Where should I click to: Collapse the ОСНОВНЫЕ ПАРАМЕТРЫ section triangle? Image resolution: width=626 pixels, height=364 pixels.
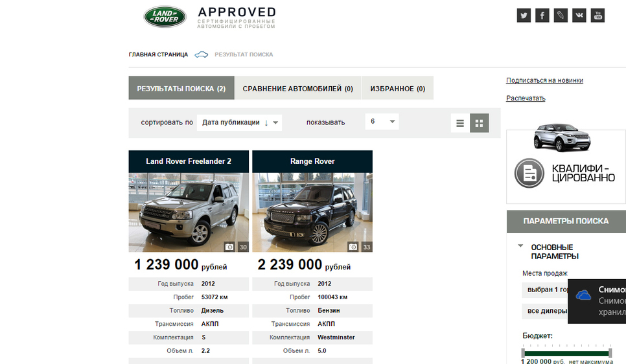pyautogui.click(x=520, y=246)
